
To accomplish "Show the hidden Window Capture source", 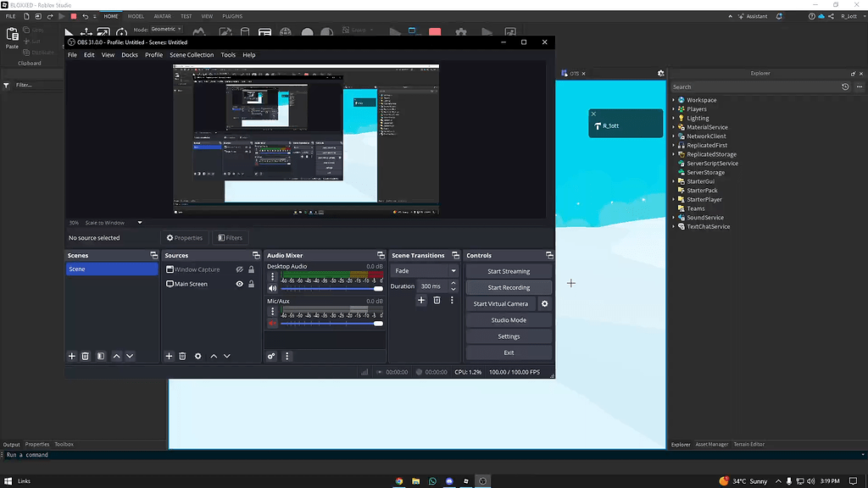I will pos(240,269).
